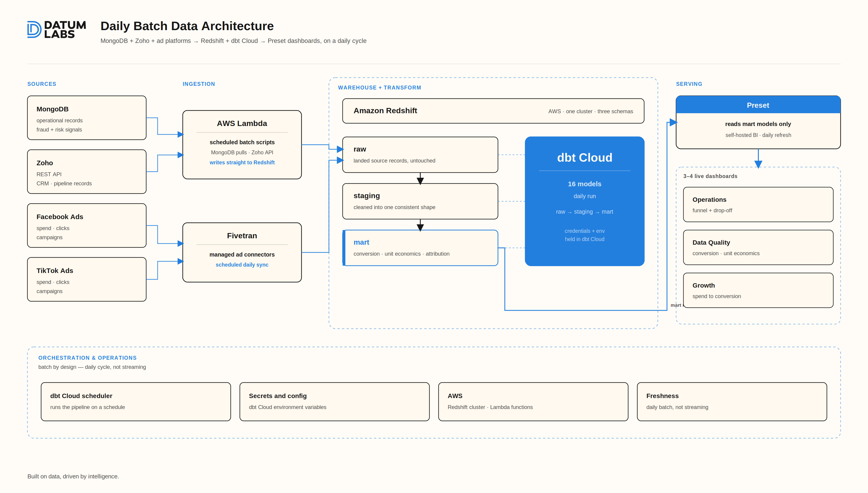Select the Amazon Redshift box
The image size is (868, 493).
(x=493, y=111)
